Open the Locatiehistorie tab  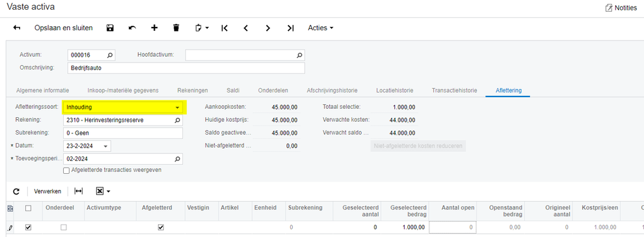click(395, 90)
